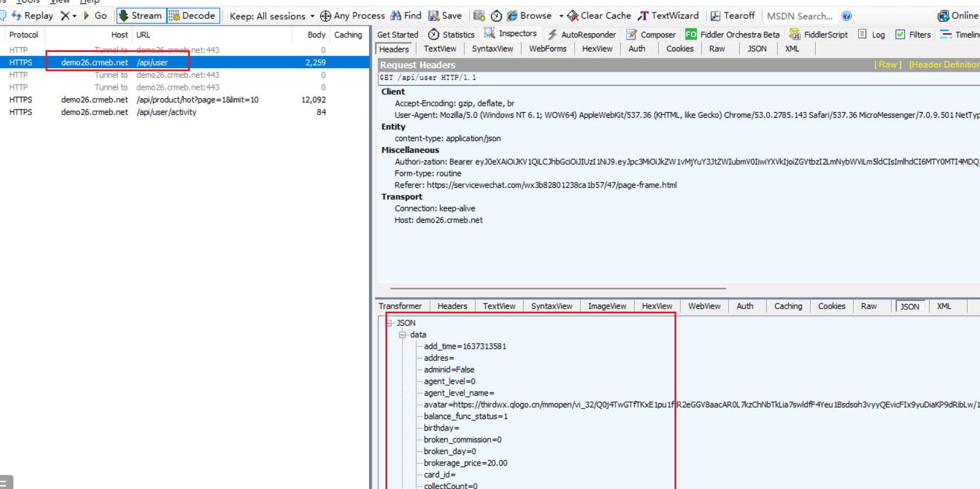
Task: Click the Any Process target picker
Action: (x=353, y=16)
